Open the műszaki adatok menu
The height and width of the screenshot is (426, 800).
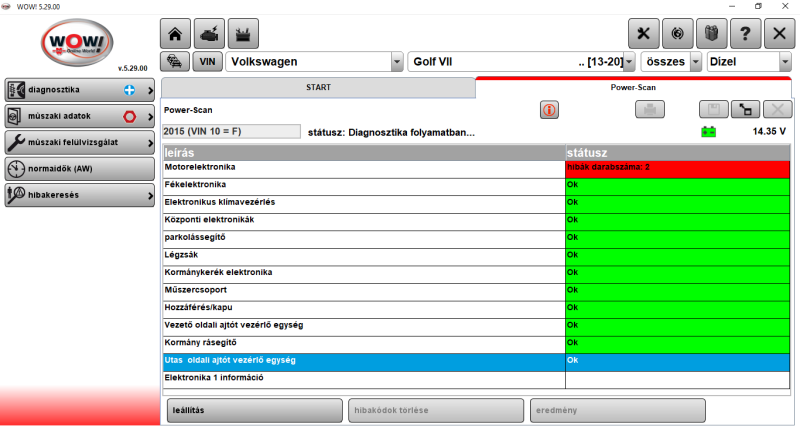[79, 116]
